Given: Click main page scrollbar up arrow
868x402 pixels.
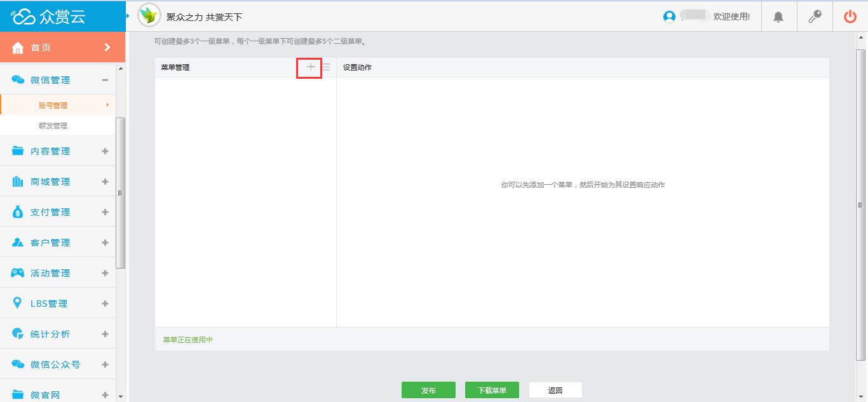Looking at the screenshot, I should (x=861, y=37).
